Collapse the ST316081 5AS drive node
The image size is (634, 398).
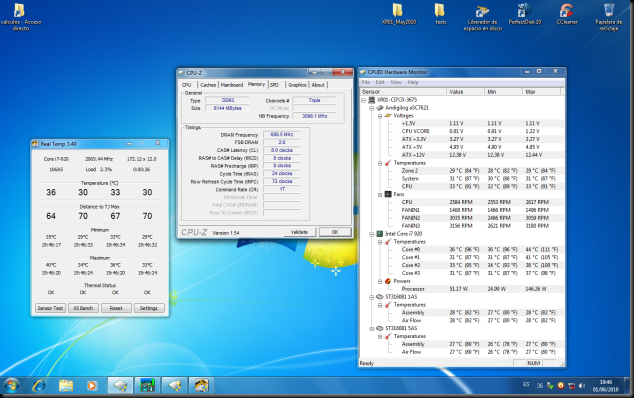372,328
